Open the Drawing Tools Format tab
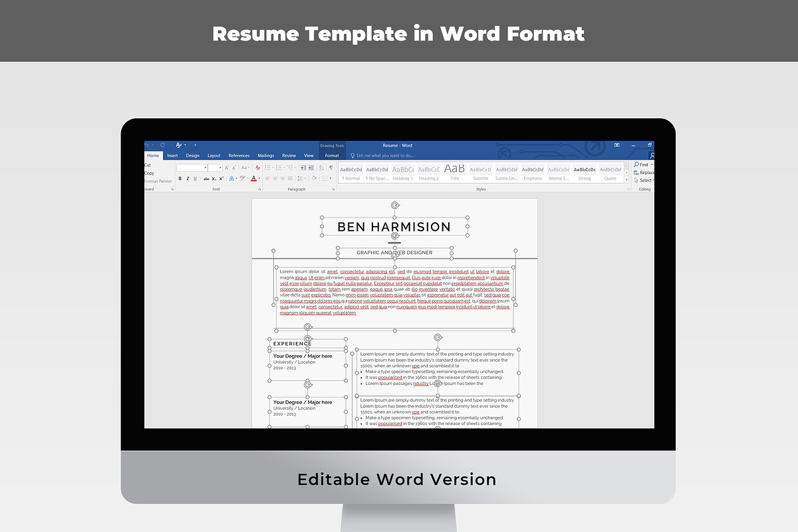 point(332,156)
